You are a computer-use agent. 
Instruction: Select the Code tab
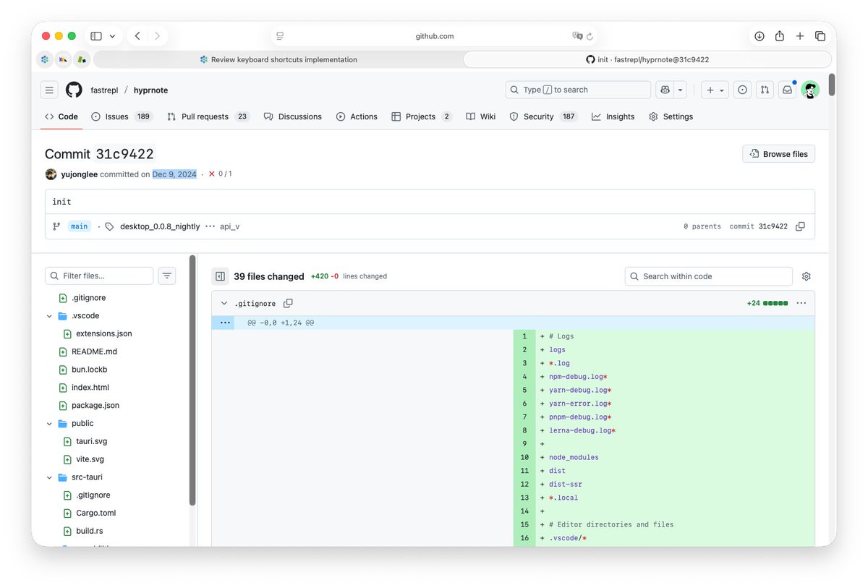coord(61,116)
